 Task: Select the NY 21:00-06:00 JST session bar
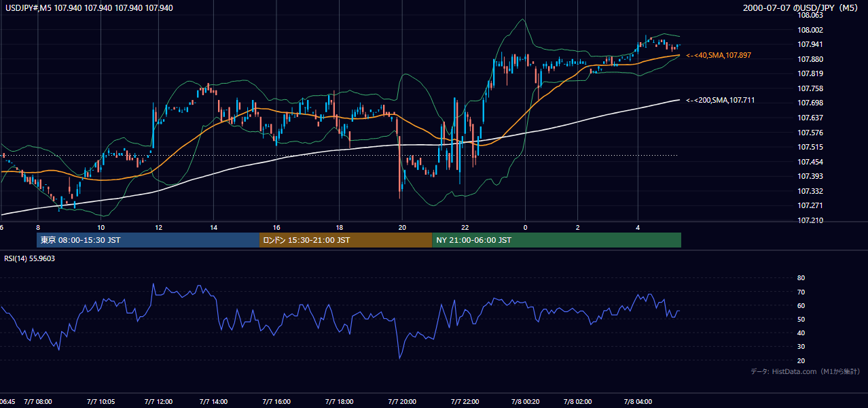coord(556,240)
